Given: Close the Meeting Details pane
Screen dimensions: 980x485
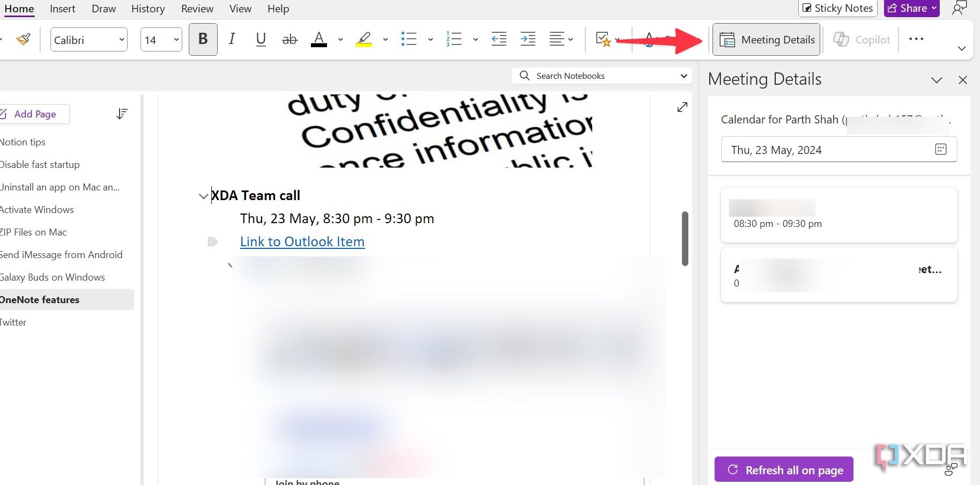Looking at the screenshot, I should pyautogui.click(x=963, y=80).
